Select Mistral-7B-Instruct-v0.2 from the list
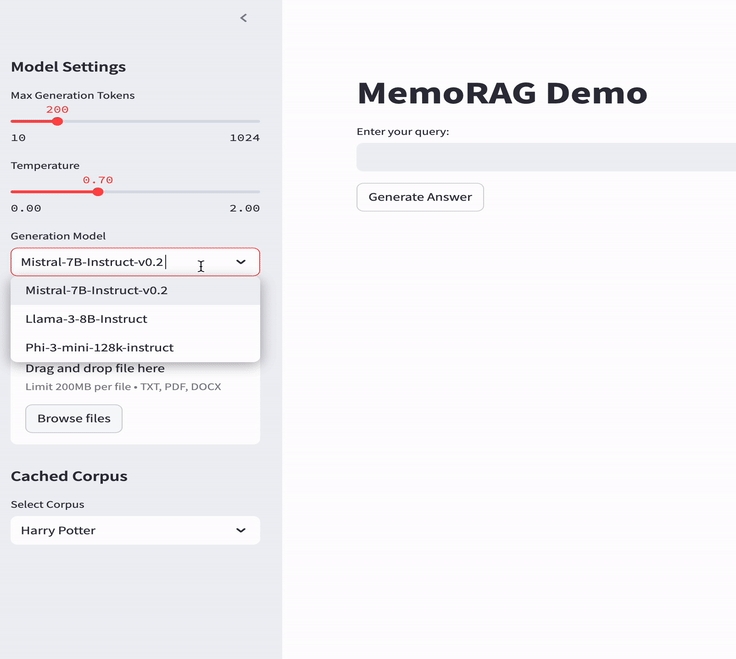Image resolution: width=736 pixels, height=659 pixels. tap(97, 291)
